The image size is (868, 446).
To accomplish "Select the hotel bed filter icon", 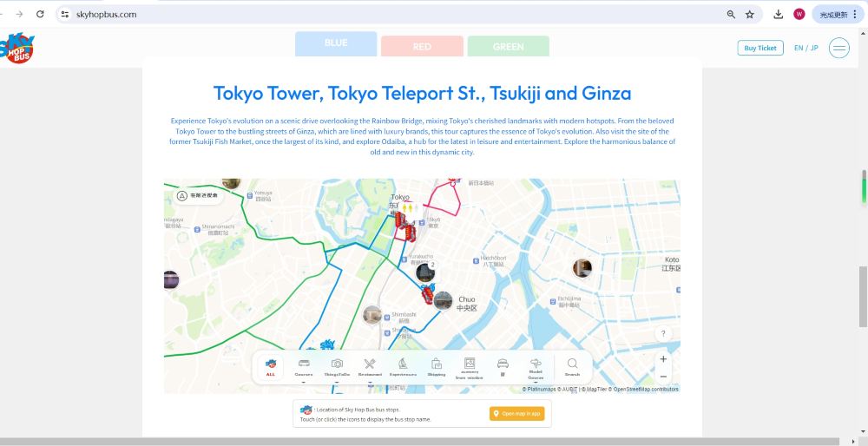I will click(503, 366).
